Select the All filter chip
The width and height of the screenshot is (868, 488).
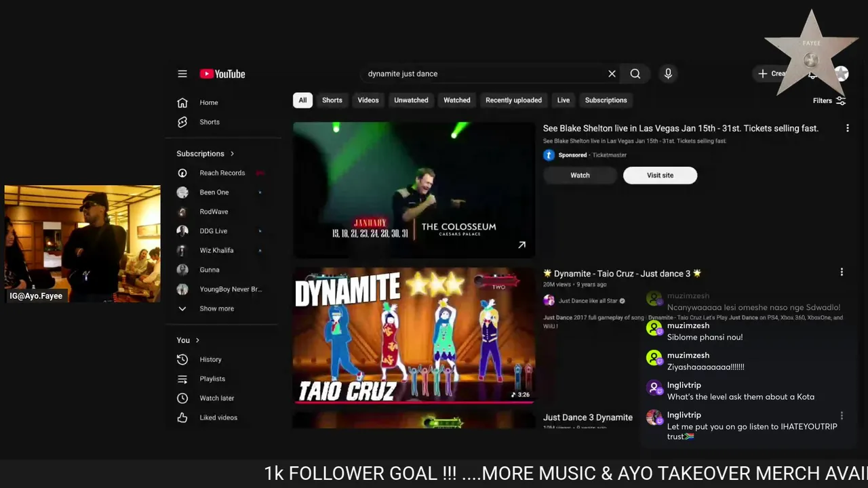pyautogui.click(x=302, y=100)
